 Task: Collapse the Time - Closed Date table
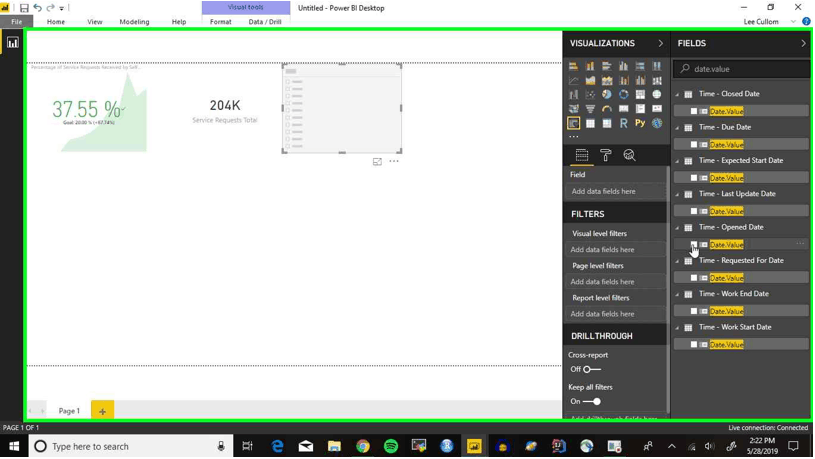tap(677, 95)
